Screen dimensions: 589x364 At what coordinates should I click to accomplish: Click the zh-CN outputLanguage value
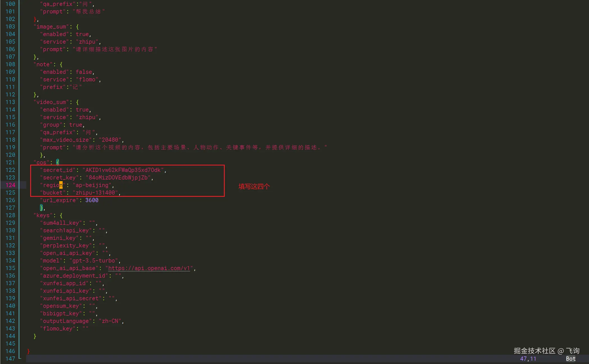point(110,321)
